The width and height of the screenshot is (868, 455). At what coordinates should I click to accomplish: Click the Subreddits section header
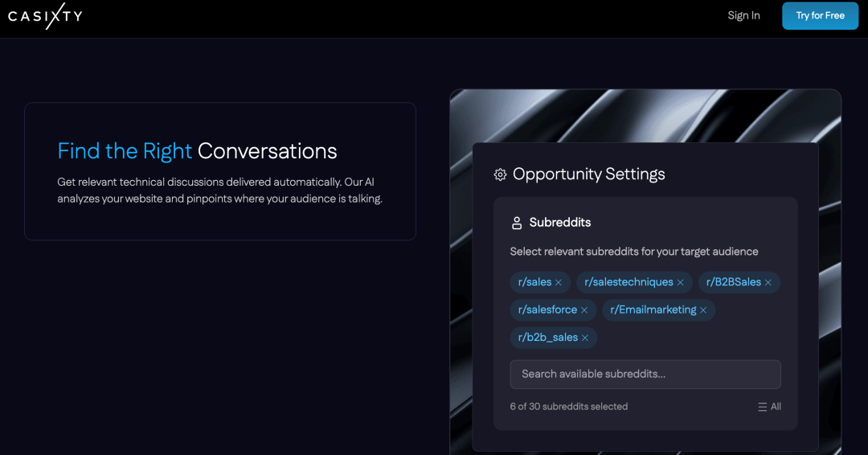coord(559,223)
